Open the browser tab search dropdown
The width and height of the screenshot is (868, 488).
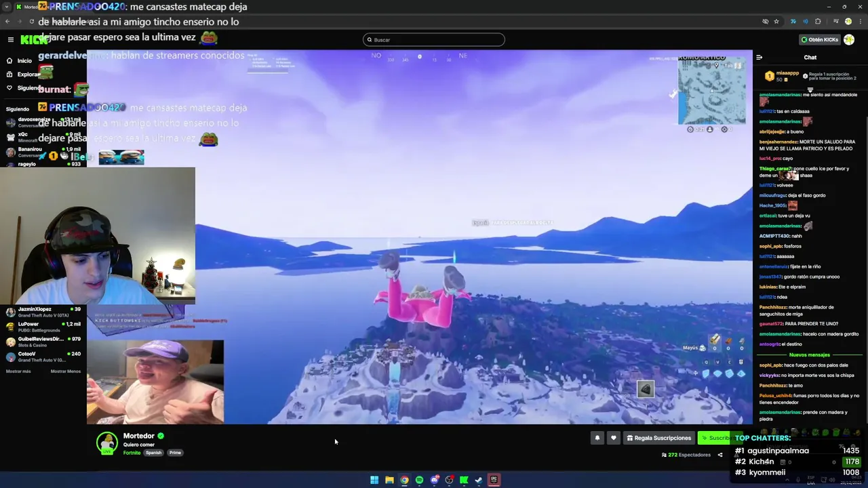click(x=7, y=7)
